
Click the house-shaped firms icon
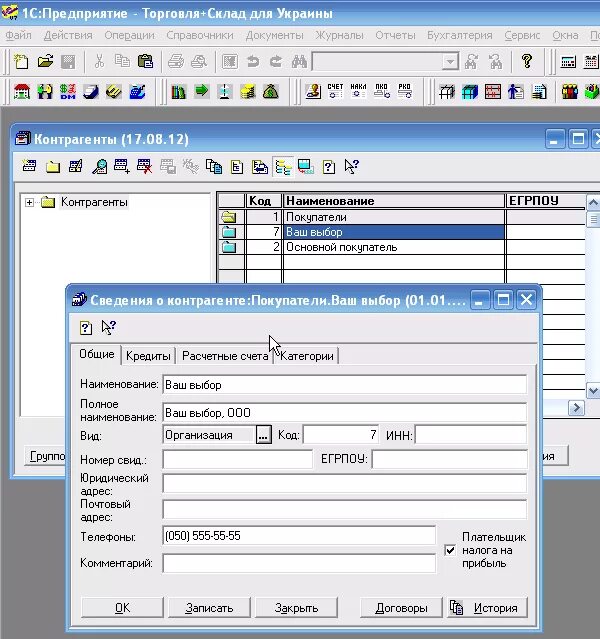22,91
